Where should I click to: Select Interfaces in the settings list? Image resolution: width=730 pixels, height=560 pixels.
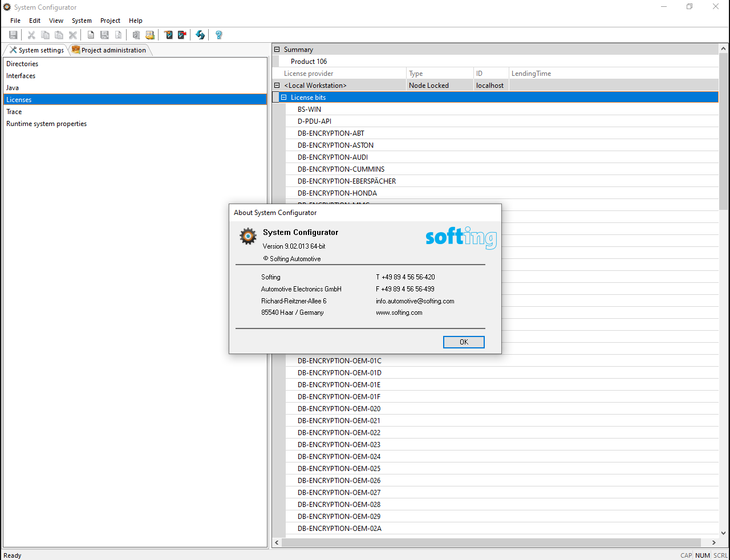[21, 76]
